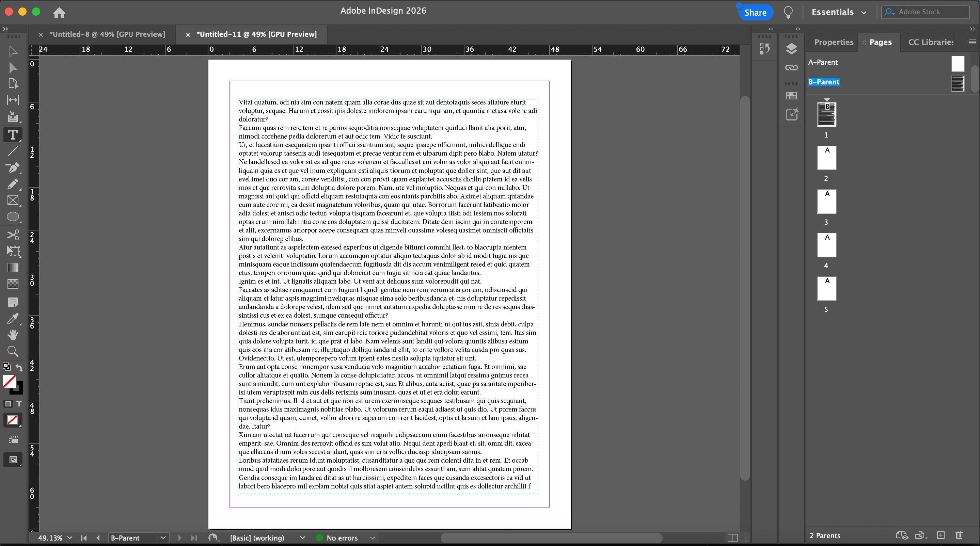Click the Share button

[x=755, y=12]
